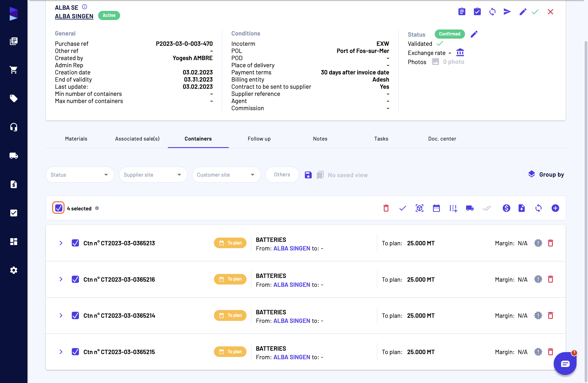This screenshot has height=383, width=588.
Task: Click the document download icon in selection toolbar
Action: [521, 208]
